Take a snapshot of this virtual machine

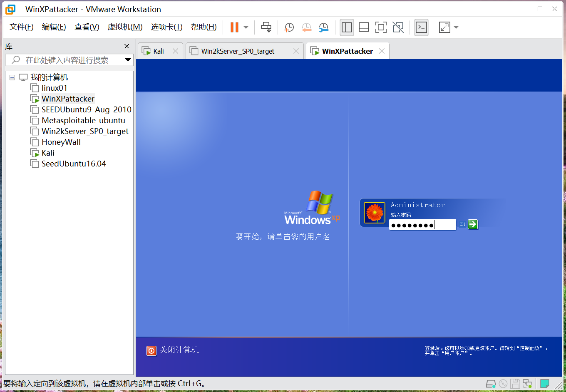(289, 27)
